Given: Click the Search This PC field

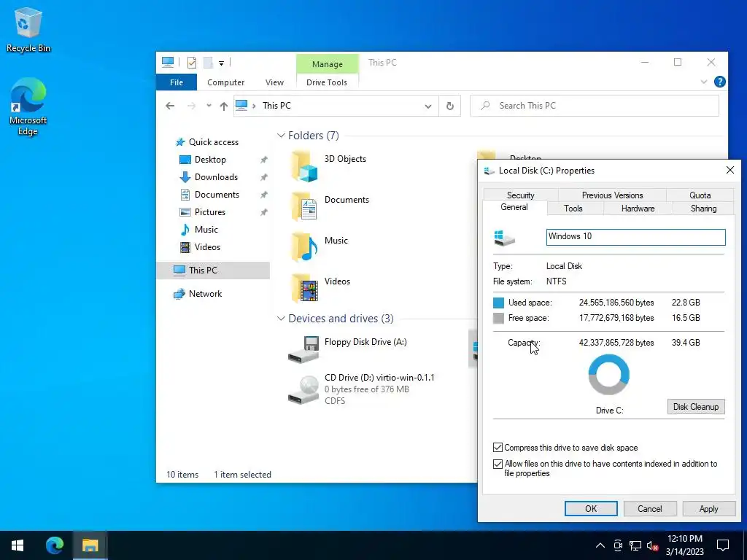Looking at the screenshot, I should 594,106.
